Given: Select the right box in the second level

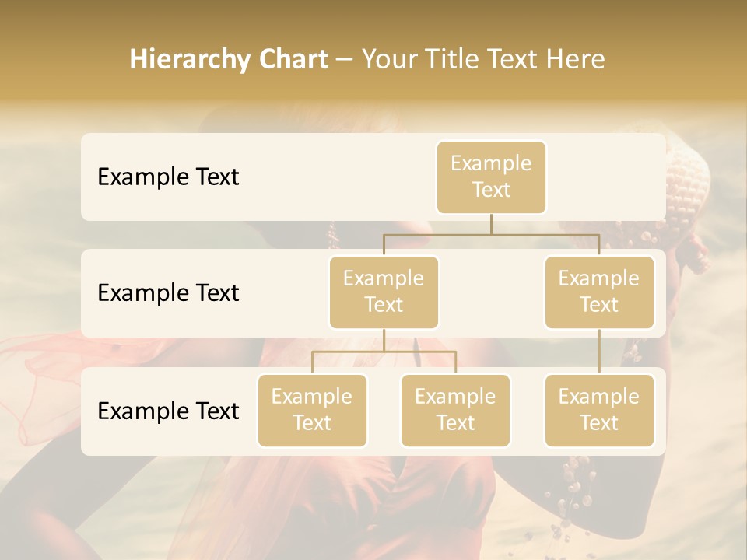Looking at the screenshot, I should tap(599, 292).
